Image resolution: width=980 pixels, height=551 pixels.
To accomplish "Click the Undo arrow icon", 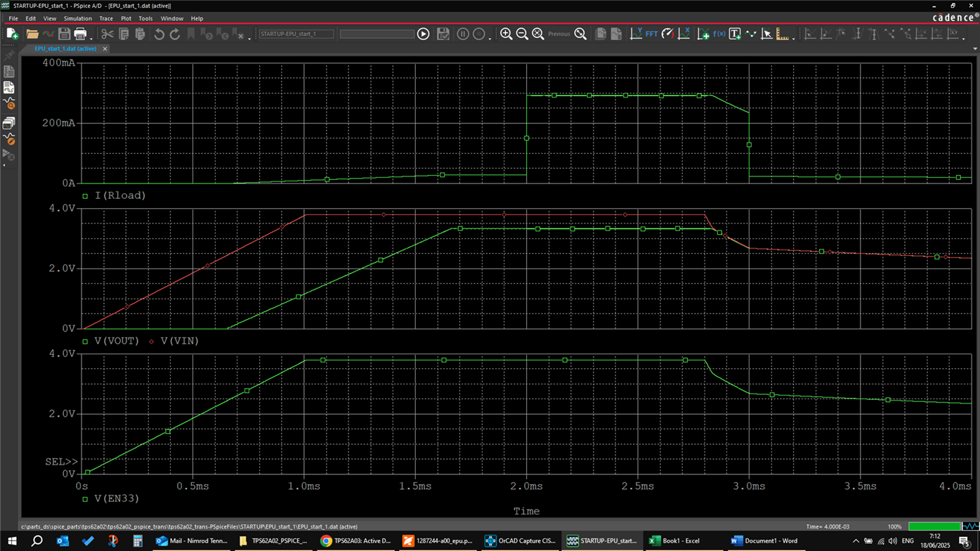I will [x=159, y=34].
